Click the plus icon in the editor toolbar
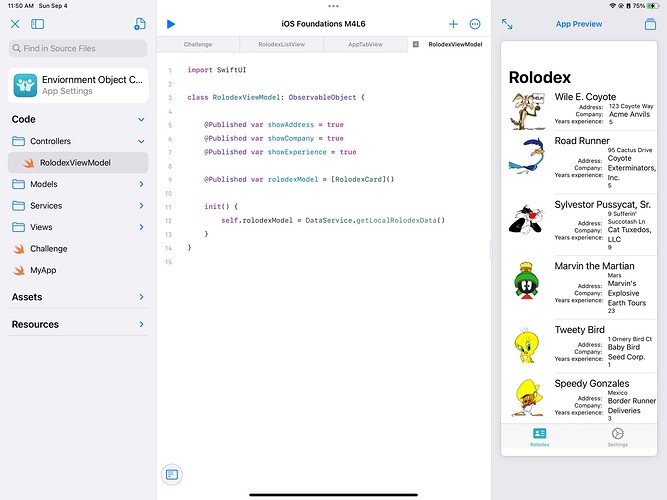 pyautogui.click(x=453, y=24)
